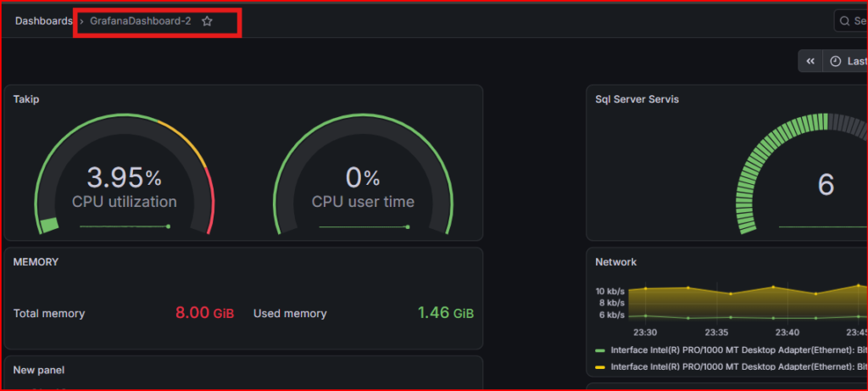Open the Sql Server Servis panel menu

(x=637, y=100)
